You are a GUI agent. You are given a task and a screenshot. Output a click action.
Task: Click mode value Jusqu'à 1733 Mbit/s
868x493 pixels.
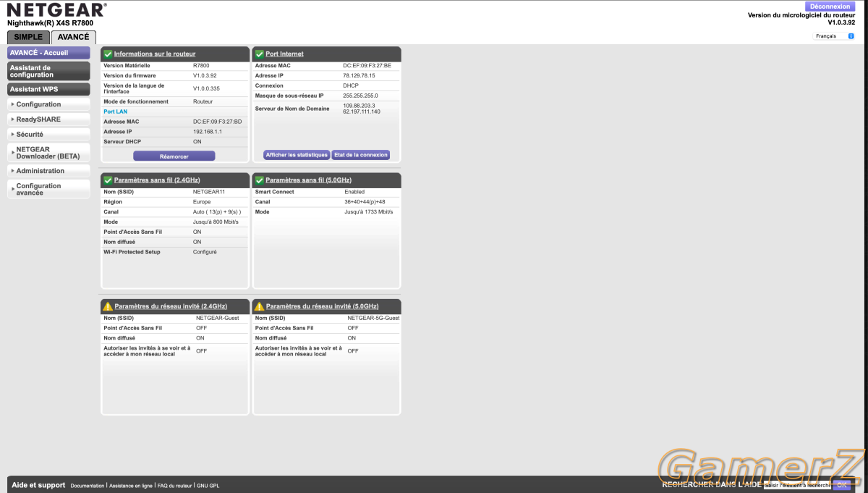[x=369, y=212]
